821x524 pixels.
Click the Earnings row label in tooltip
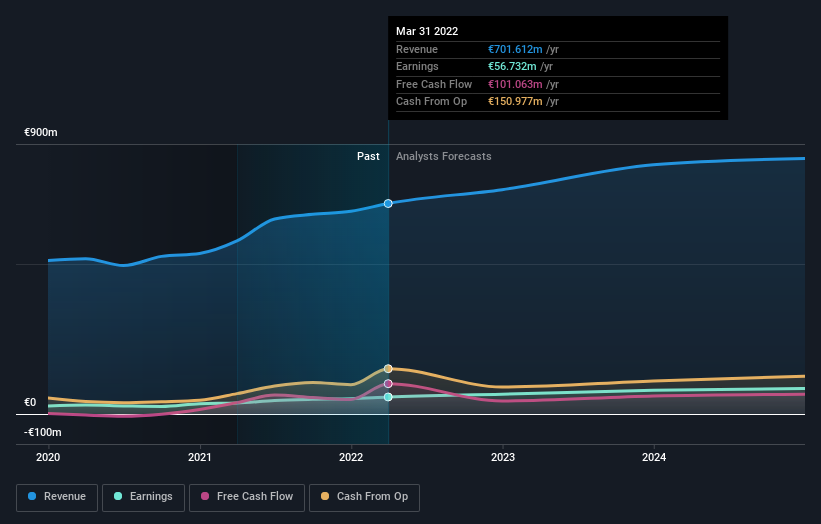pyautogui.click(x=417, y=66)
